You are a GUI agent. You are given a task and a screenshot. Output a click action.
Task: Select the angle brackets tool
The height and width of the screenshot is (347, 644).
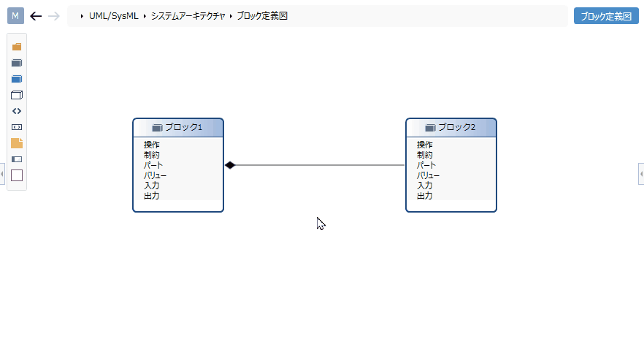pyautogui.click(x=17, y=111)
